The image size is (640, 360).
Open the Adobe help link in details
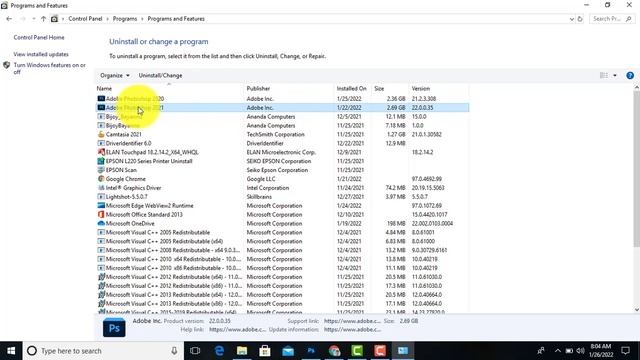click(x=238, y=329)
